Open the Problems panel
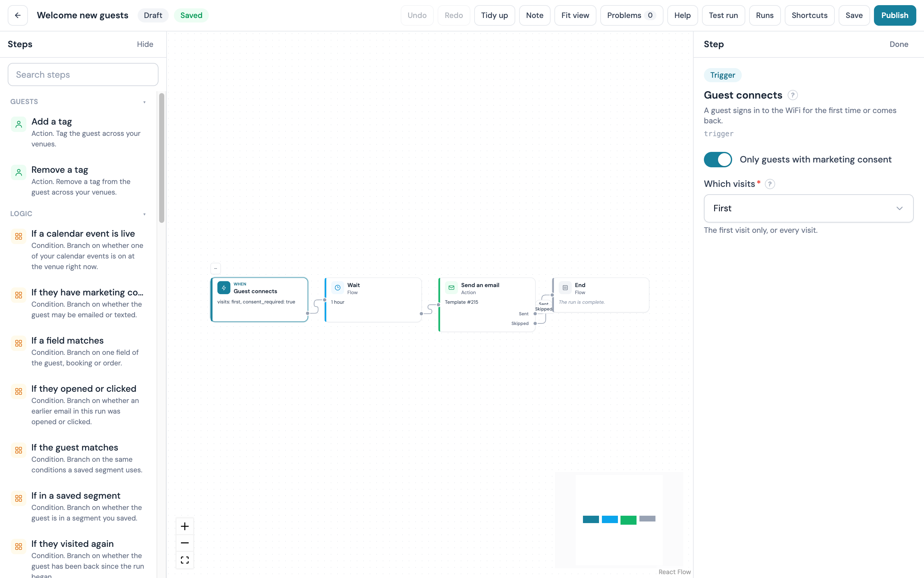 (x=631, y=15)
